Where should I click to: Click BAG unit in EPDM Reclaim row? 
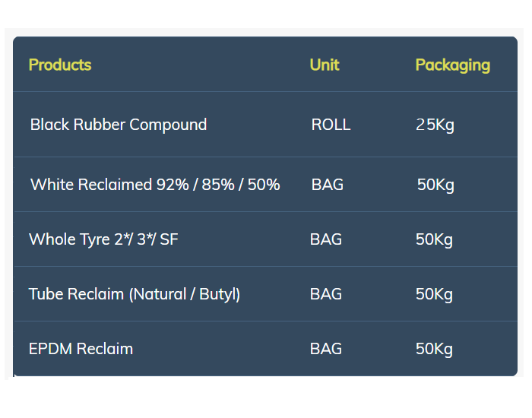(x=326, y=349)
